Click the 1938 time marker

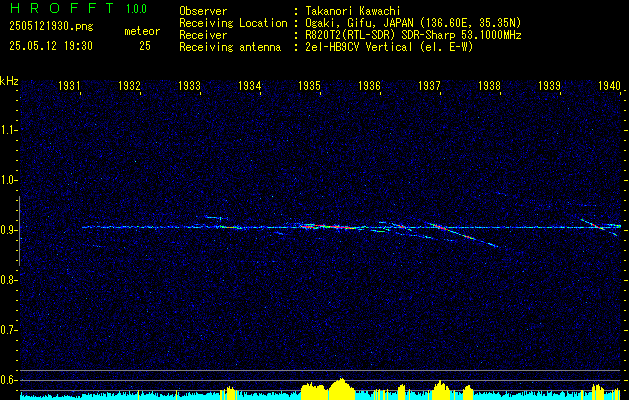pyautogui.click(x=489, y=85)
